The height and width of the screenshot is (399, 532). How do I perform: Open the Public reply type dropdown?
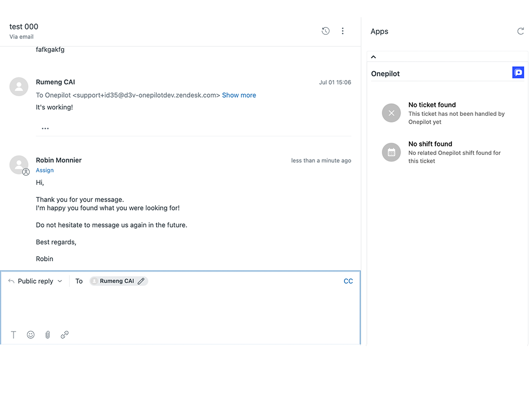click(35, 281)
